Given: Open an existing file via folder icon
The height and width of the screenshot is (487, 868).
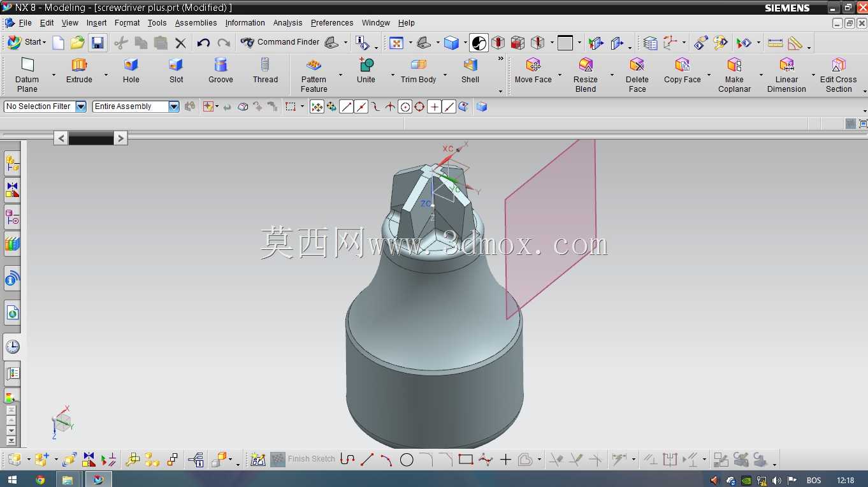Looking at the screenshot, I should pos(78,43).
